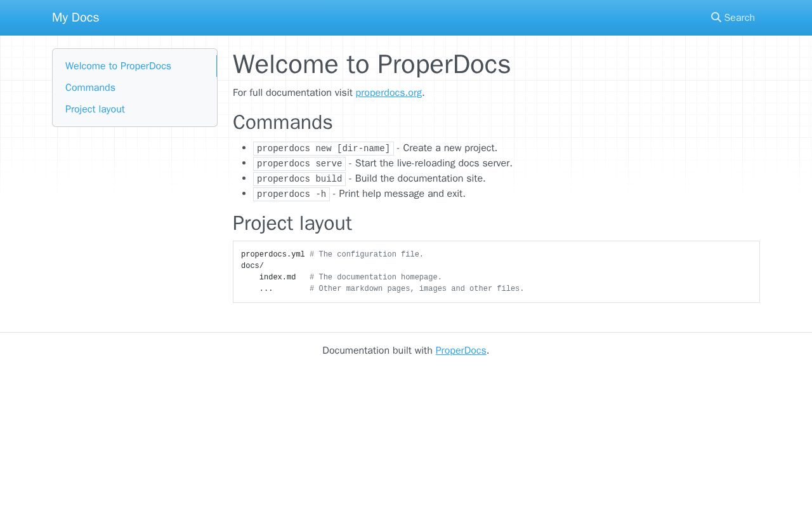
Task: Open the ProperDocs footer link
Action: 461,351
